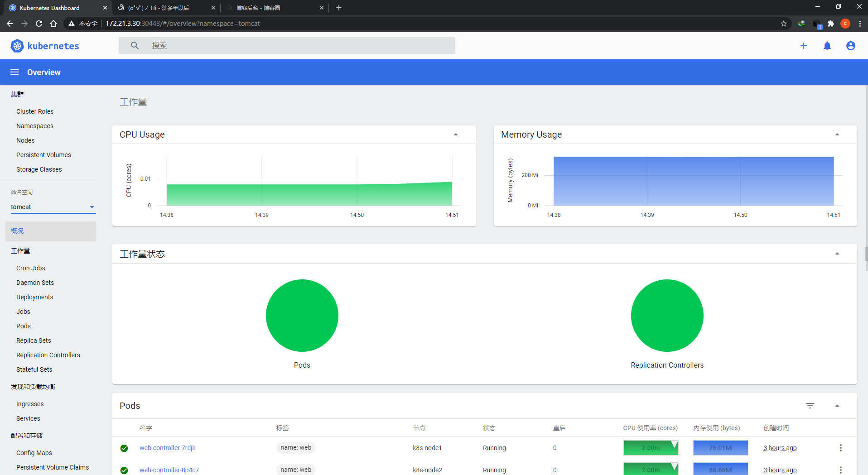Open Namespaces in sidebar

pos(35,126)
